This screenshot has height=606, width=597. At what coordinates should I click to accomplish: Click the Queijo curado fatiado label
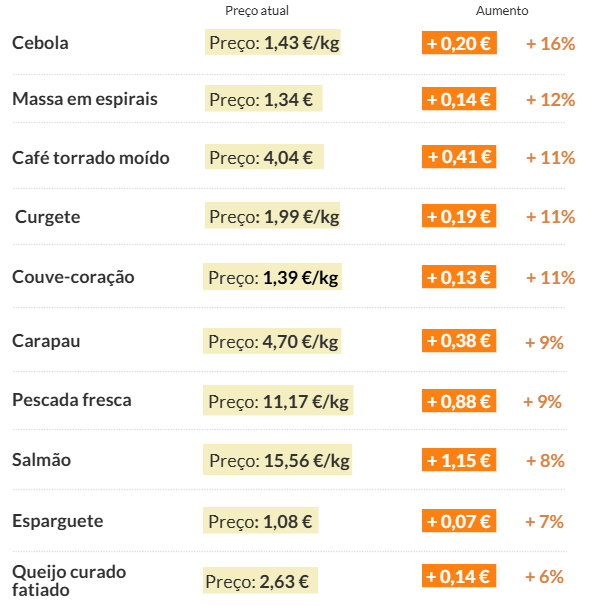[x=69, y=581]
